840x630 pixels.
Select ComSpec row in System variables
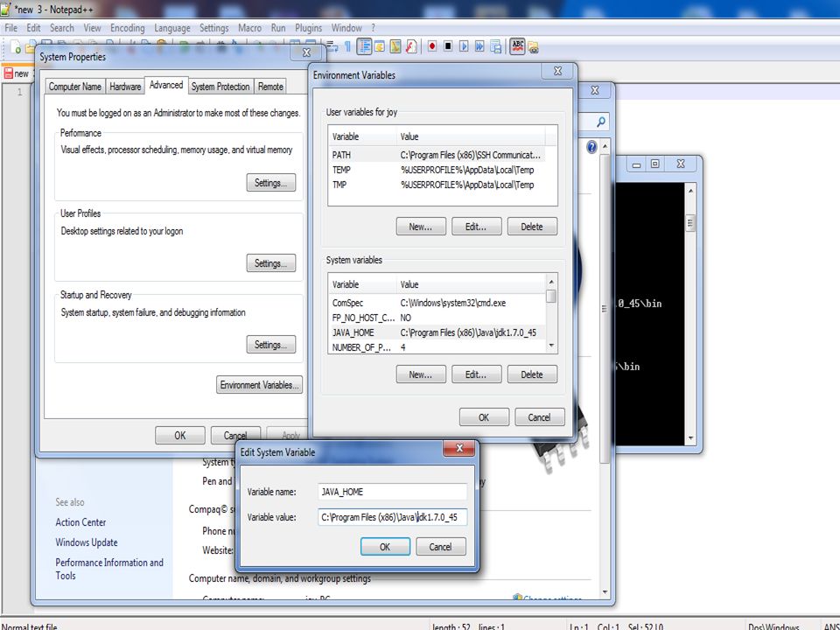(x=437, y=303)
